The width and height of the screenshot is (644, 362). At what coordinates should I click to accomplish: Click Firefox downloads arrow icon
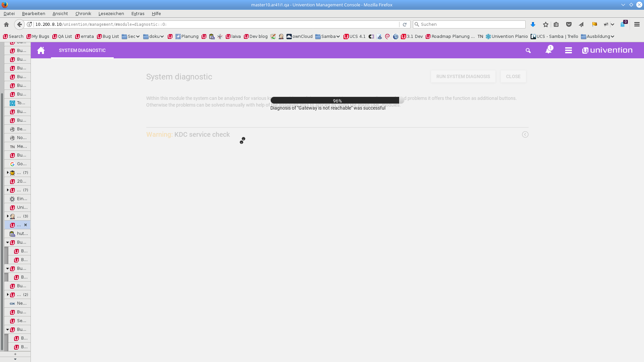point(533,24)
